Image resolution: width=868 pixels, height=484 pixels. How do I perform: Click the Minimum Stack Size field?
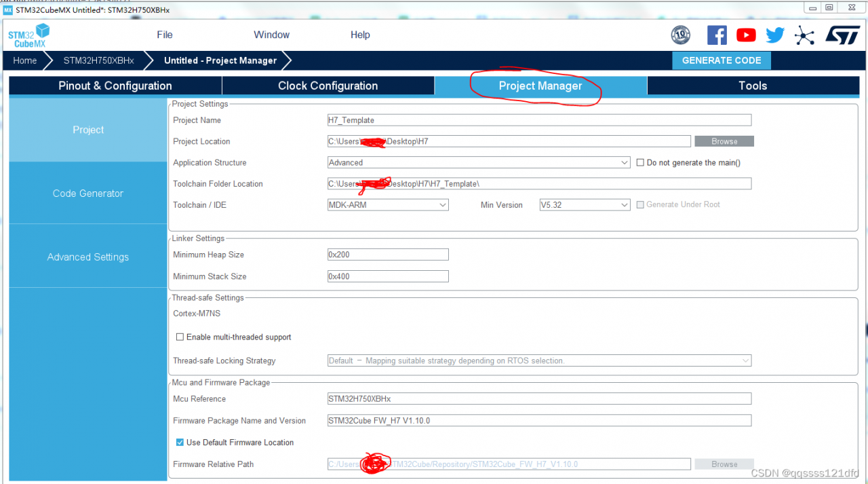[388, 276]
